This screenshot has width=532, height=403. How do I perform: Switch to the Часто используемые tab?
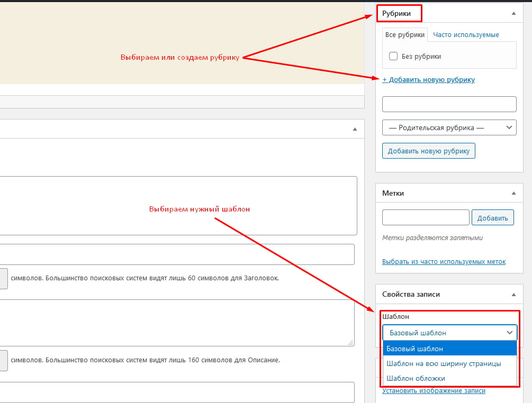point(466,34)
